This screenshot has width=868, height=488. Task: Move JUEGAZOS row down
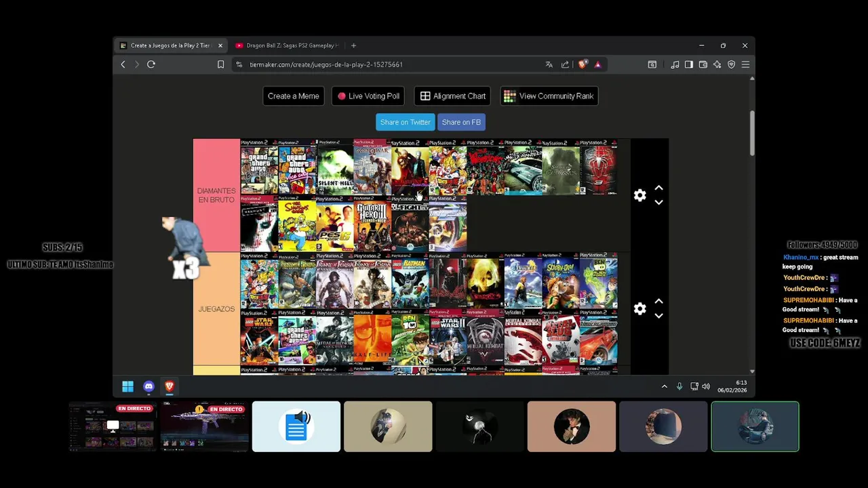click(x=658, y=316)
